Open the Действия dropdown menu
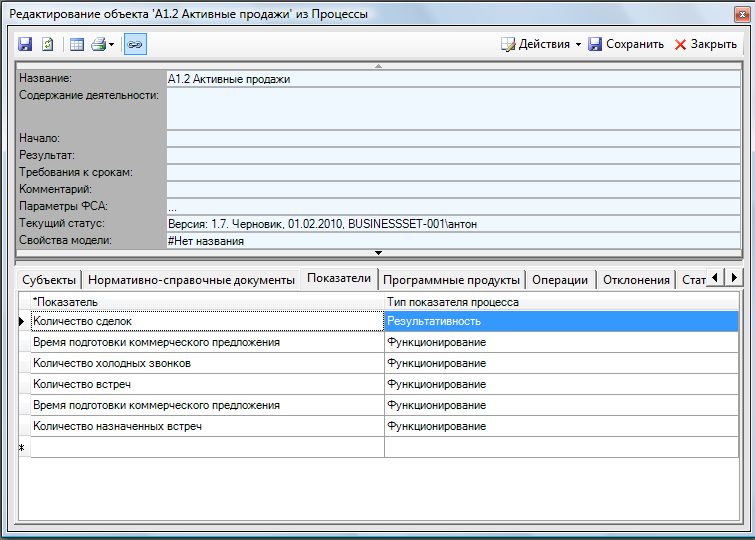This screenshot has width=755, height=540. [541, 44]
